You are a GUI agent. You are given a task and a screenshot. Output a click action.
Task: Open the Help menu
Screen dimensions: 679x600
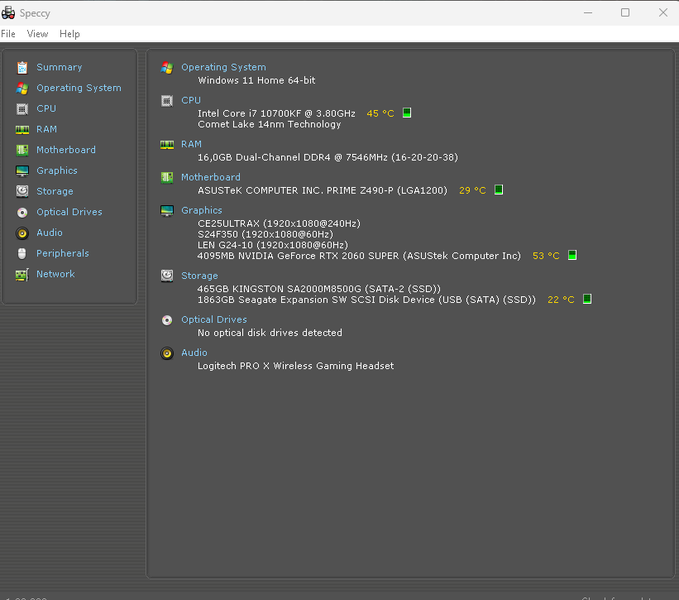click(x=70, y=34)
